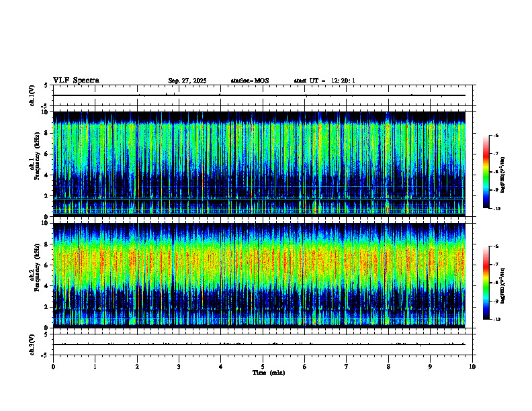532x411 pixels.
Task: Click time axis tick label "1"
Action: coord(95,367)
